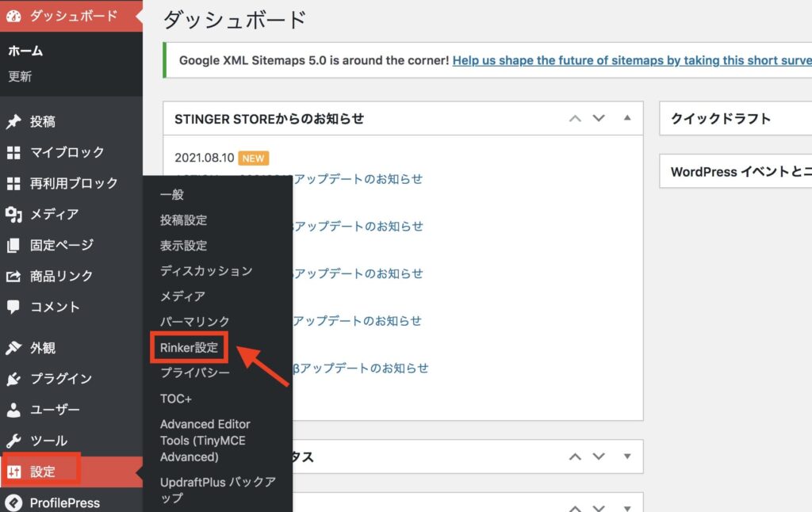Select TOC+ in settings flyout
The height and width of the screenshot is (512, 812).
[x=176, y=399]
